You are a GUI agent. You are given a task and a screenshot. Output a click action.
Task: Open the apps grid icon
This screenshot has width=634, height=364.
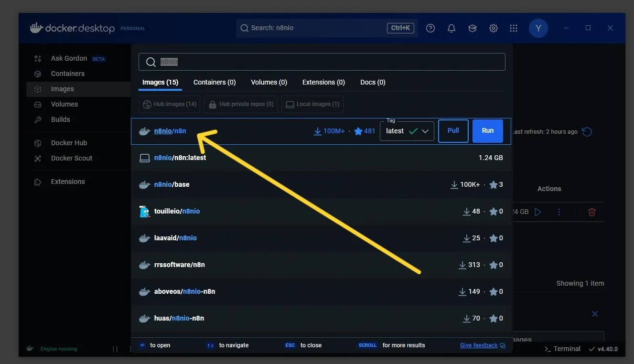514,28
